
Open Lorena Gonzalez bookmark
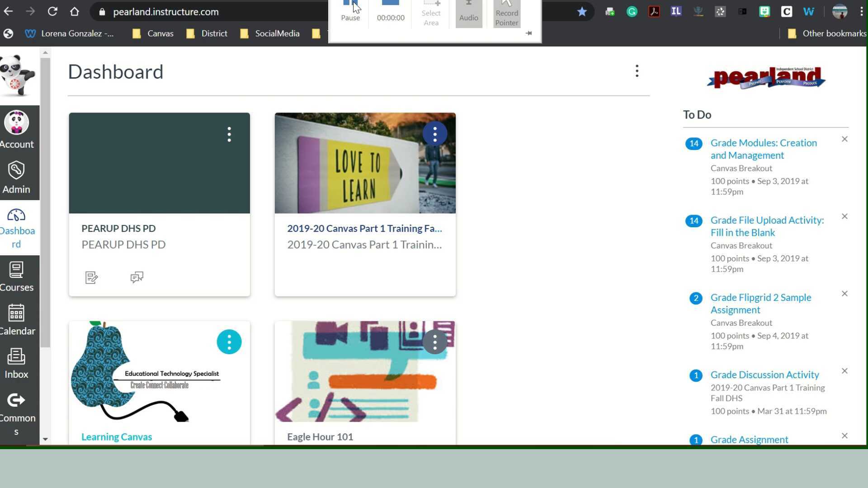(x=69, y=33)
